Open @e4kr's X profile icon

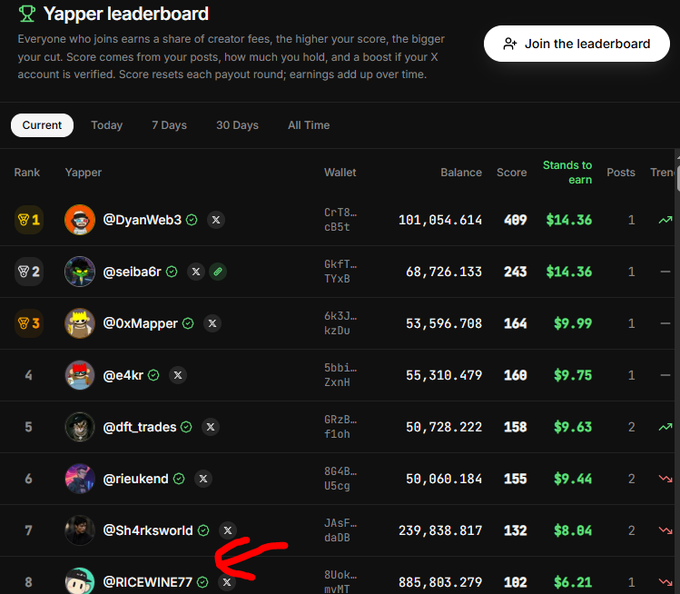(178, 375)
